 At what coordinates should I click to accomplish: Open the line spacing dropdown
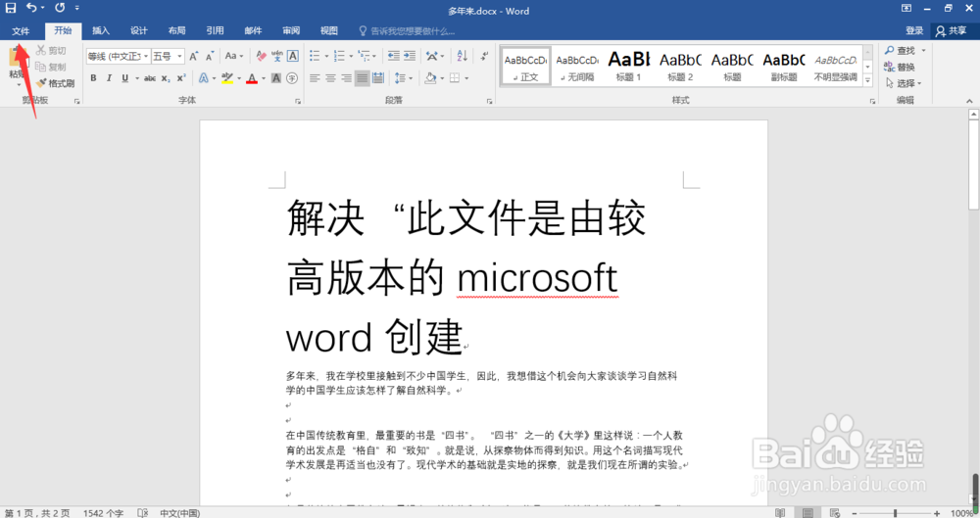[403, 78]
